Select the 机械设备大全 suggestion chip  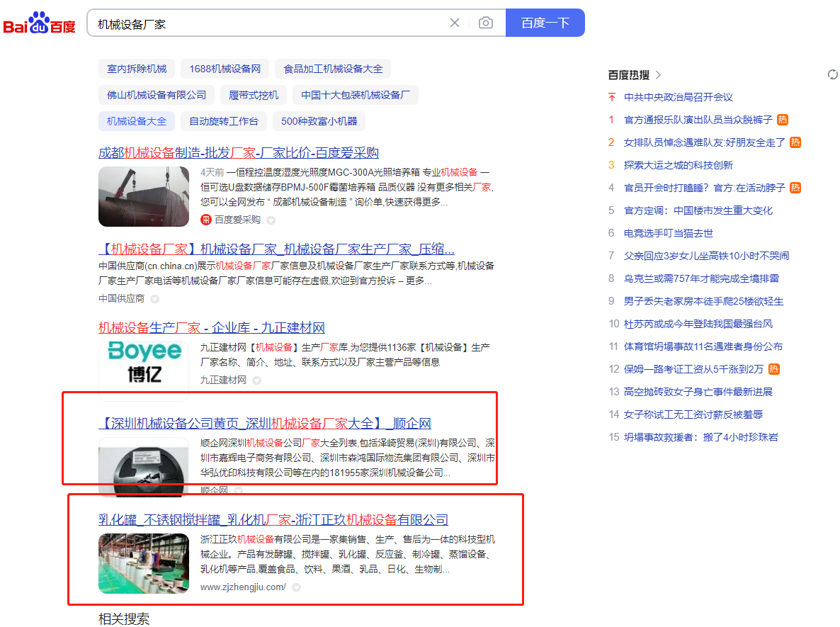pos(137,121)
